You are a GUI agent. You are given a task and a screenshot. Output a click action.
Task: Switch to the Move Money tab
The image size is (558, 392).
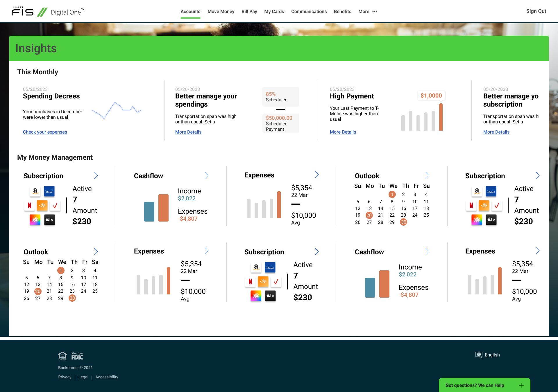tap(221, 12)
